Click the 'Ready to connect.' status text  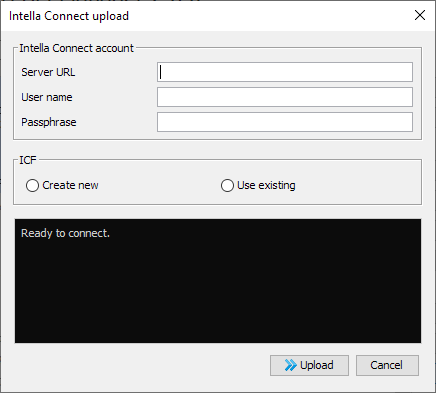coord(65,233)
